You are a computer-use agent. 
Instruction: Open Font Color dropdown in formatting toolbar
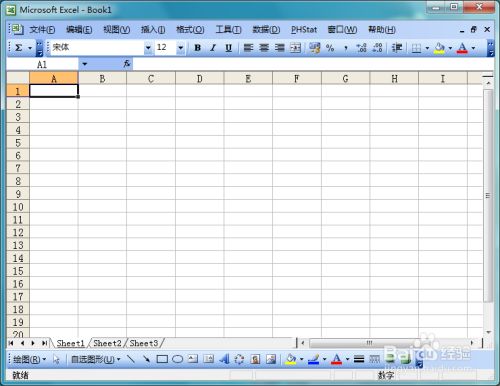coord(473,48)
